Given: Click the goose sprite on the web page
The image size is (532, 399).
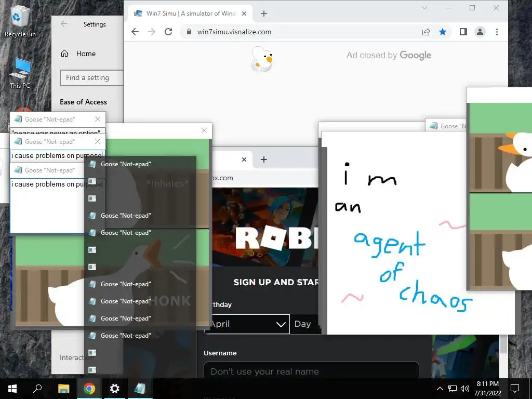Looking at the screenshot, I should click(262, 58).
